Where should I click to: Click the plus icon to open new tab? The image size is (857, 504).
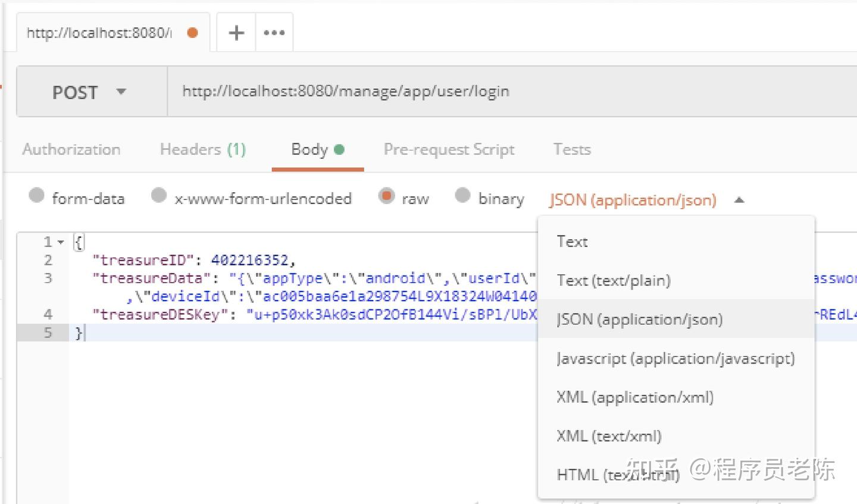click(236, 33)
